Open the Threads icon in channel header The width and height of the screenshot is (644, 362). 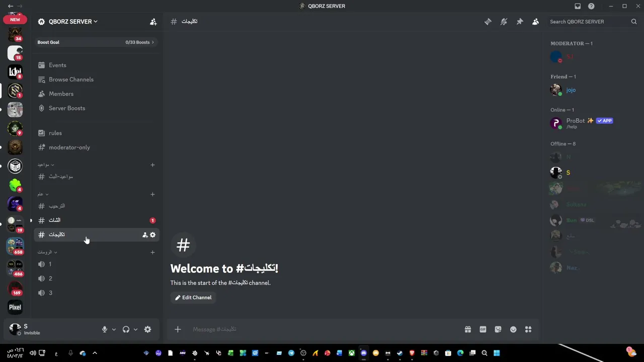(x=488, y=22)
